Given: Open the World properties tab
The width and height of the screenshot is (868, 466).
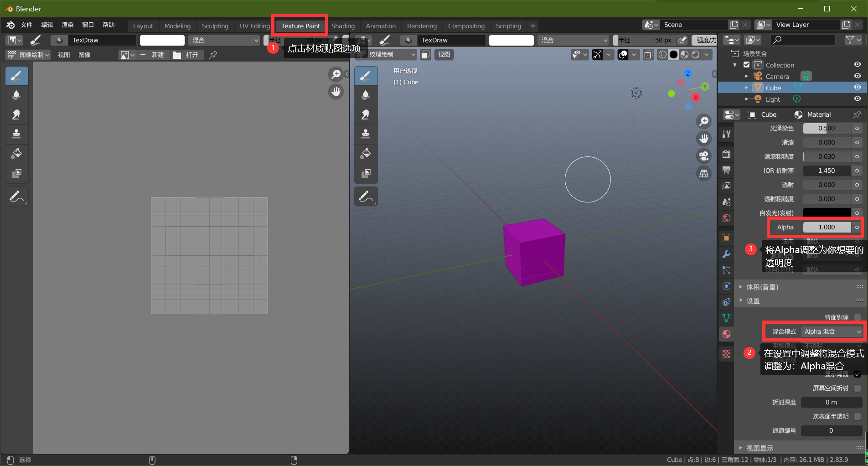Looking at the screenshot, I should click(727, 218).
